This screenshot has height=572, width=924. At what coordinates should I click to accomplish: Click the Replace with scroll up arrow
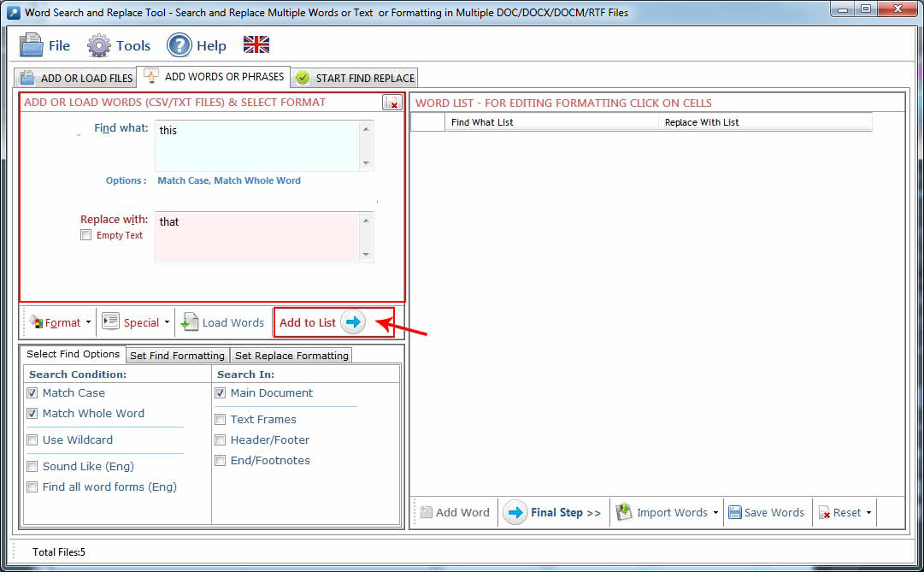[x=367, y=221]
